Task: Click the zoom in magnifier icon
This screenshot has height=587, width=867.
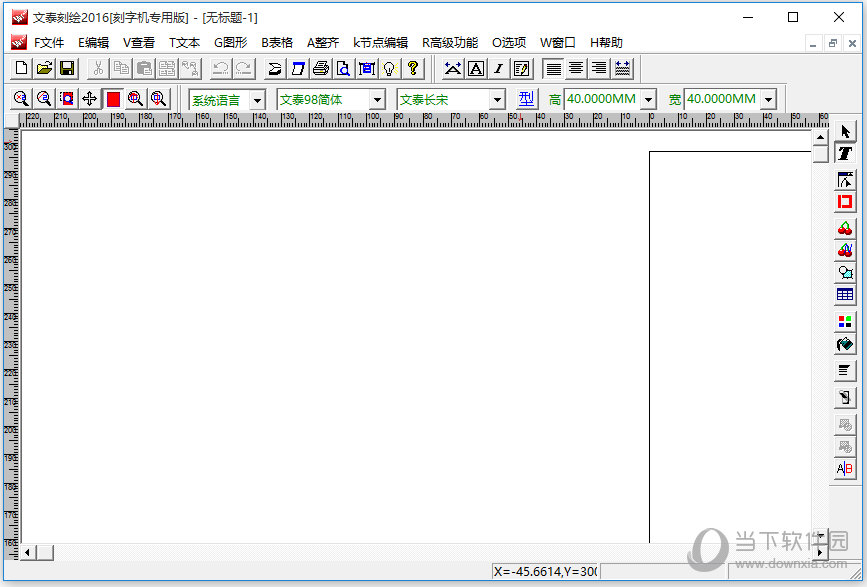Action: 21,99
